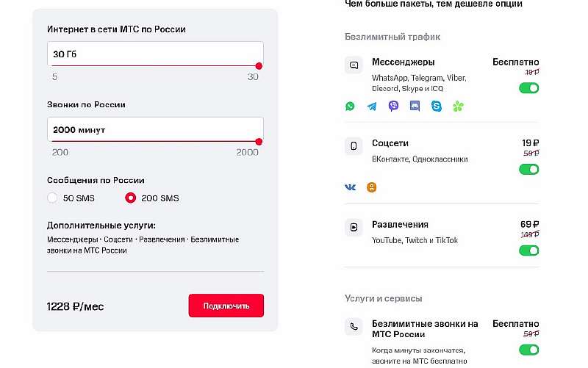Click the Odnoklassniki orange icon
Viewport: 588px width, 368px height.
point(372,187)
